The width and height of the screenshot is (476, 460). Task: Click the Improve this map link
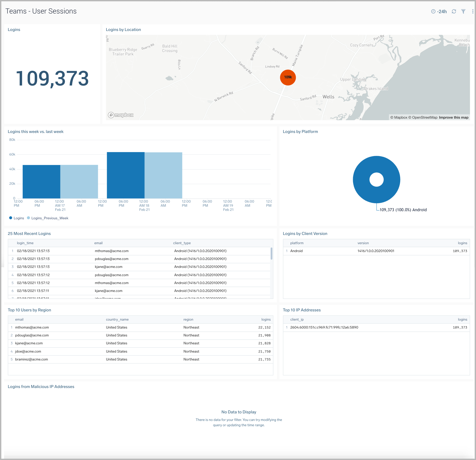(x=453, y=117)
